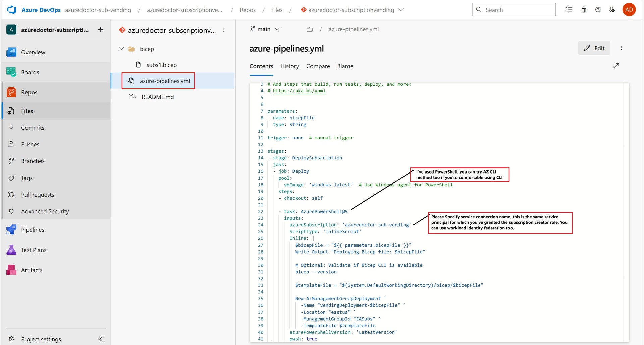Screen dimensions: 644x345
Task: Click the Edit button
Action: click(x=594, y=48)
